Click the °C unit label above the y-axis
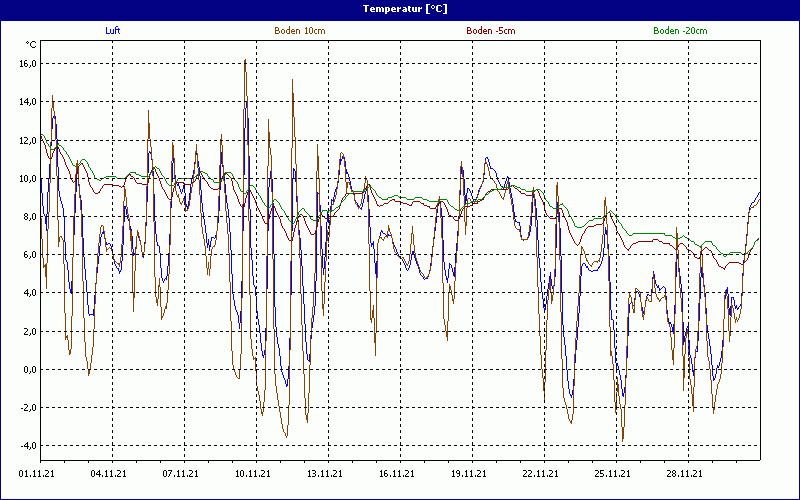Viewport: 800px width, 500px height. [x=30, y=45]
